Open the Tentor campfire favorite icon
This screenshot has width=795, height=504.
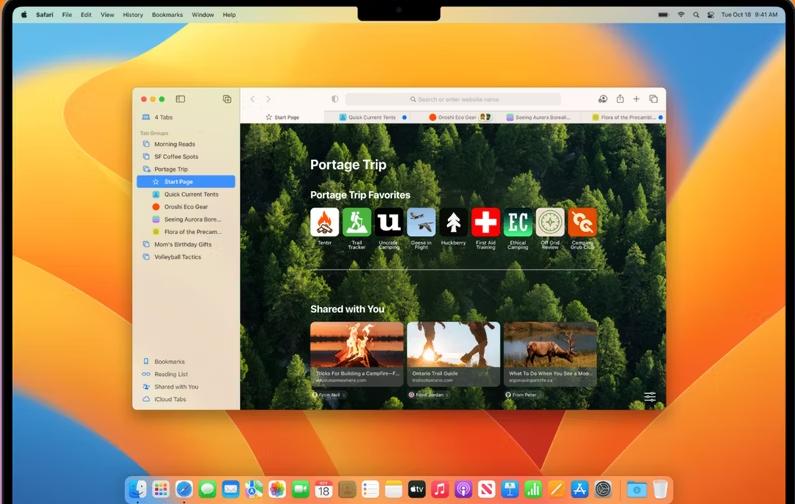(324, 222)
